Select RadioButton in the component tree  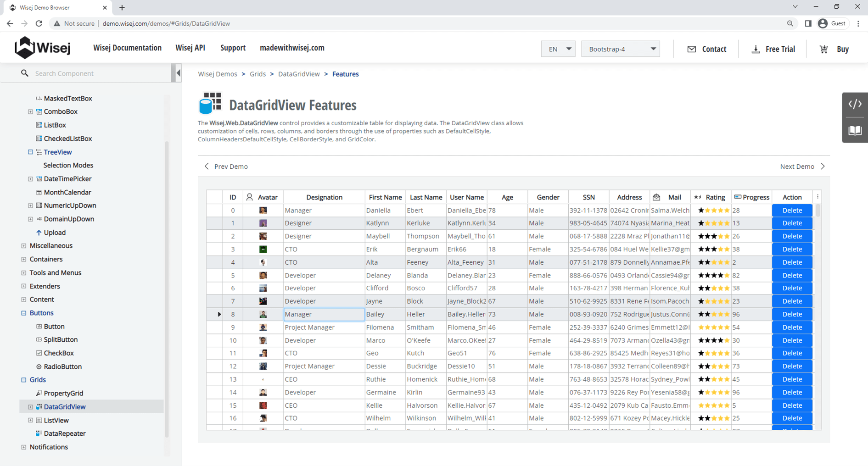tap(62, 366)
